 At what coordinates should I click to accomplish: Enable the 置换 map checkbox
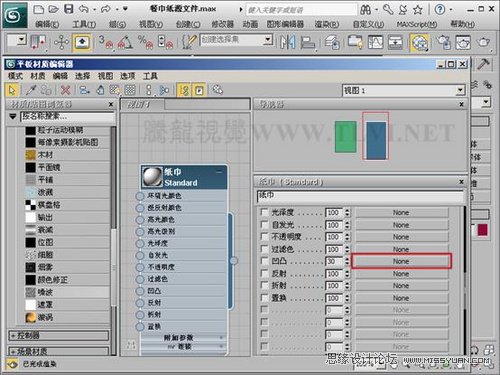(264, 298)
